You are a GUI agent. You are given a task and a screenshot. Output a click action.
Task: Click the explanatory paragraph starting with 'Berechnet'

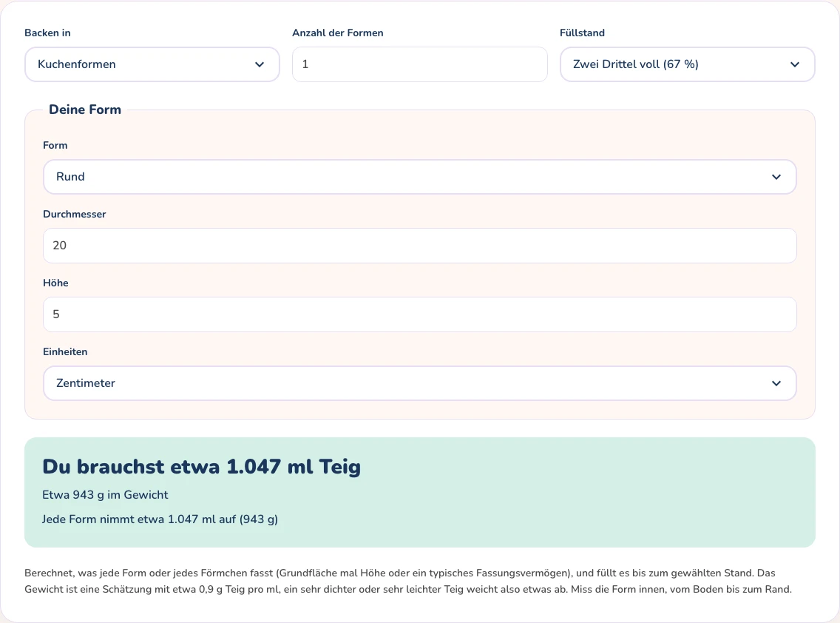pyautogui.click(x=408, y=581)
